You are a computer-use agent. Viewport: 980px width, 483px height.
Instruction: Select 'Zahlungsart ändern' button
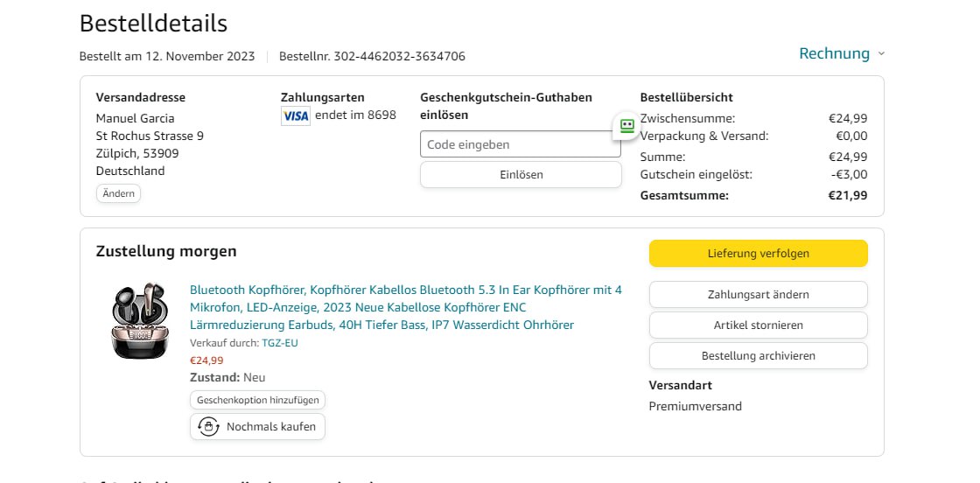coord(758,295)
